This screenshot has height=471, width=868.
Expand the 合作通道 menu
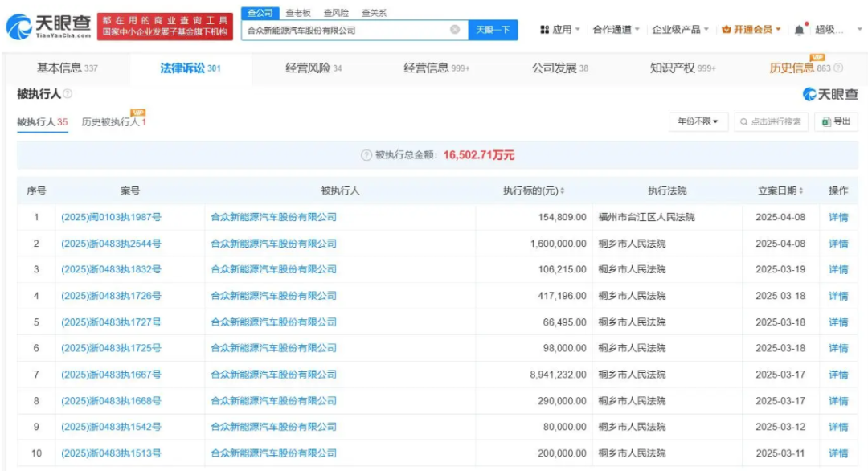point(616,29)
